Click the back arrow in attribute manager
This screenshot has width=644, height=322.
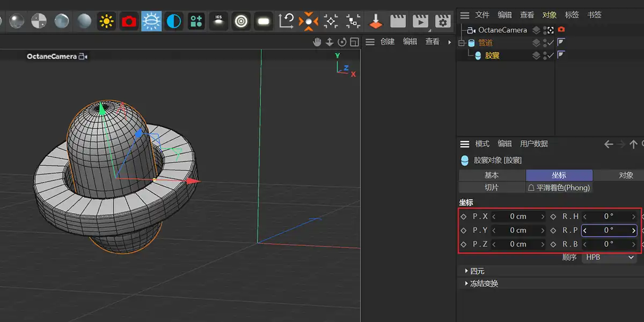(608, 144)
